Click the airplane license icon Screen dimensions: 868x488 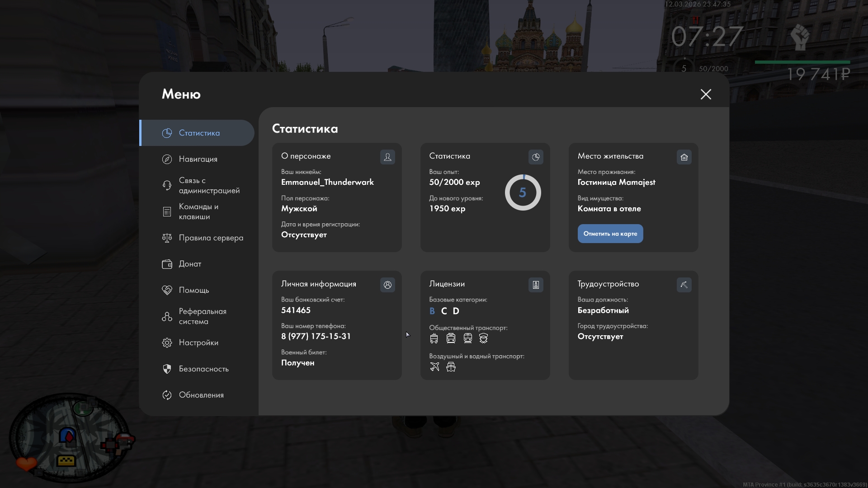pos(434,367)
